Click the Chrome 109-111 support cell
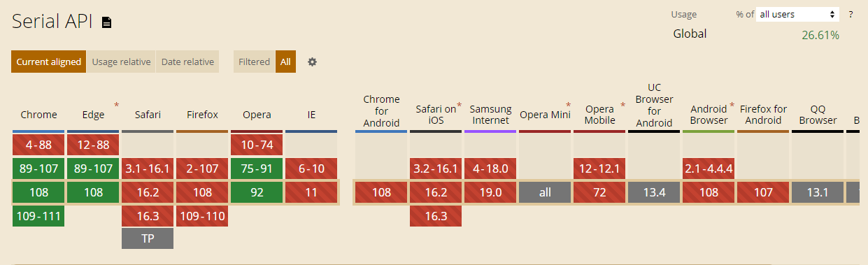 [x=39, y=216]
